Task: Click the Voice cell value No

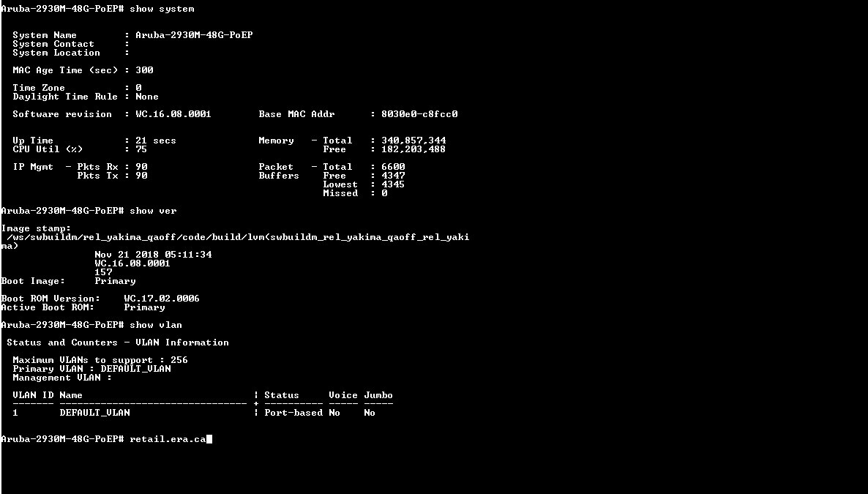Action: [x=334, y=413]
